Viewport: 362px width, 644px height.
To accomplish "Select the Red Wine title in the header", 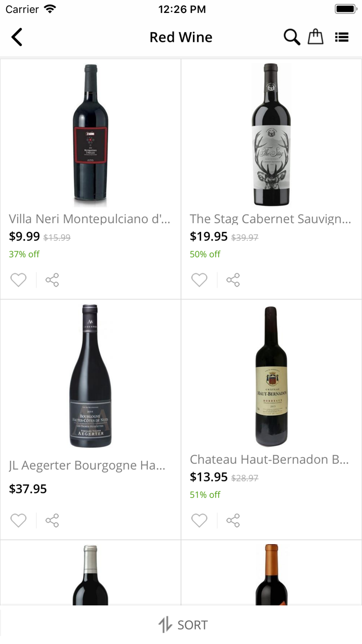I will pos(181,37).
